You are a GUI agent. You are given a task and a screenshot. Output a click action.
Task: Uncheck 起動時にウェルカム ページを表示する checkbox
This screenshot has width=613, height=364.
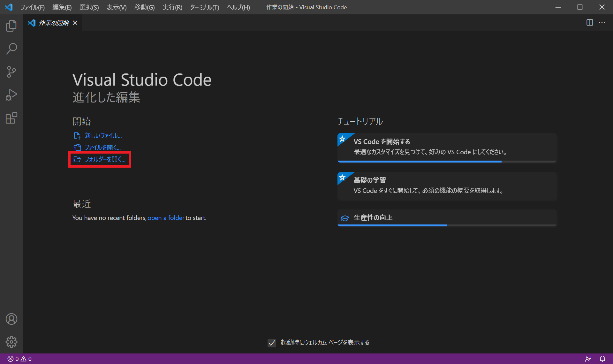tap(272, 343)
